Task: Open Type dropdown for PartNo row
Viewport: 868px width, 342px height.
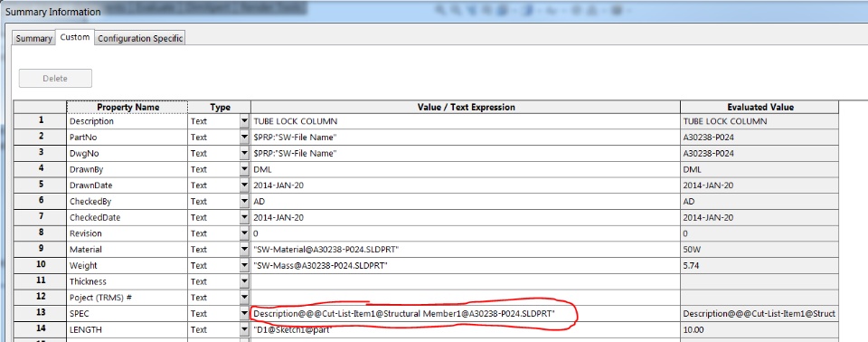Action: (x=245, y=137)
